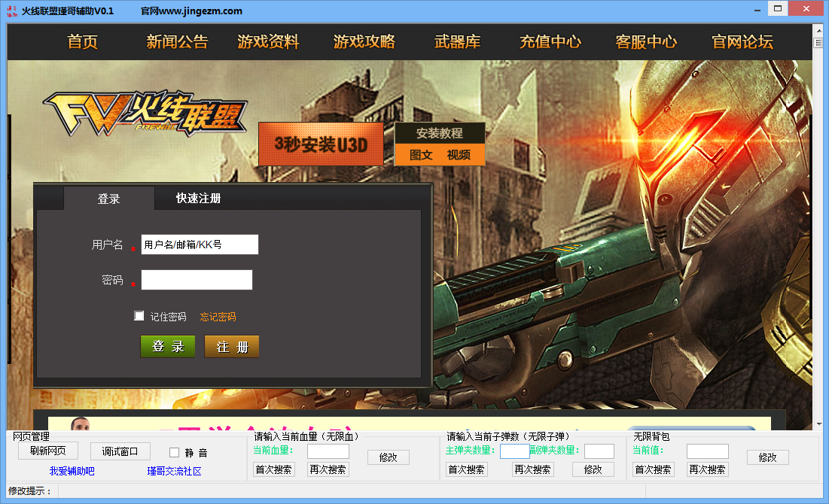Click 再次搜索 under the bullets section

point(533,469)
